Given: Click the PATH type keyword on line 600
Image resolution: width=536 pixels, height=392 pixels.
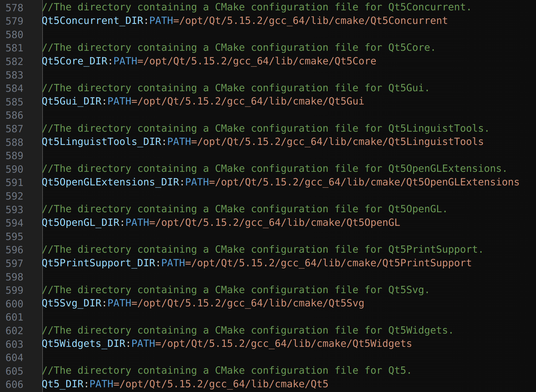Looking at the screenshot, I should 119,303.
